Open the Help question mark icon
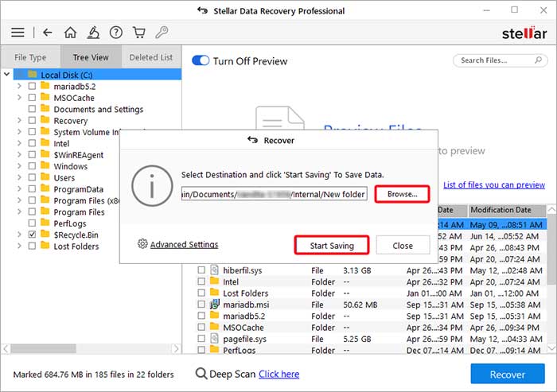Image resolution: width=557 pixels, height=392 pixels. coord(116,33)
